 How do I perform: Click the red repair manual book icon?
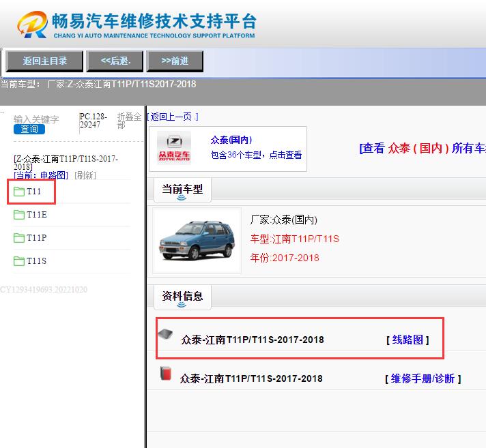166,374
